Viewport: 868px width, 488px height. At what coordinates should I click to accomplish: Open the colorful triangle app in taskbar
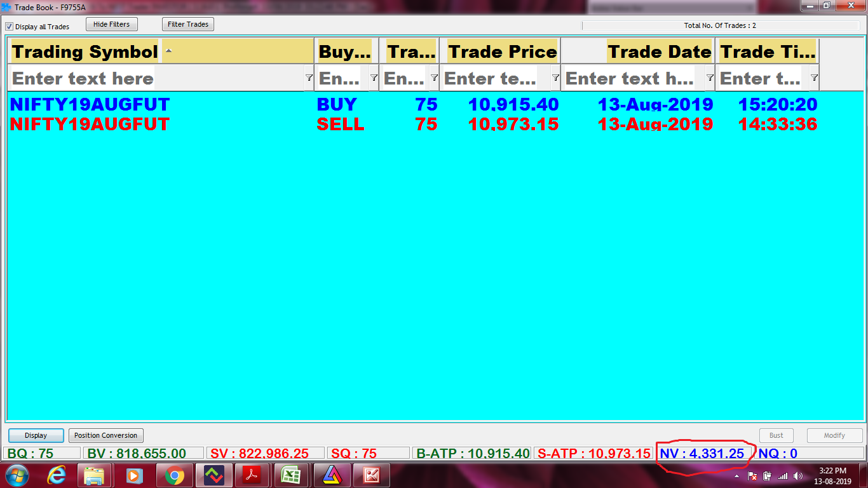click(331, 475)
